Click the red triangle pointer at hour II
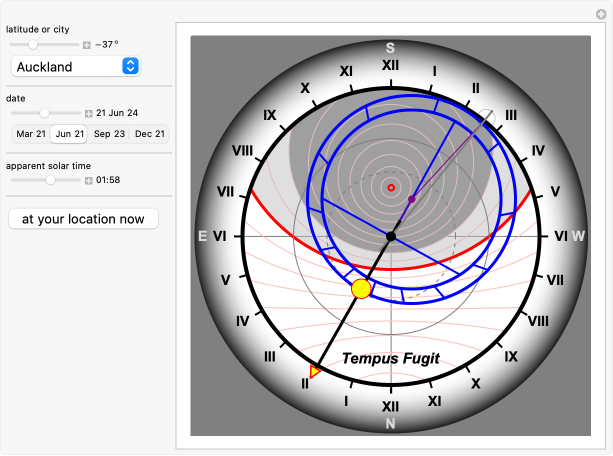 [315, 372]
